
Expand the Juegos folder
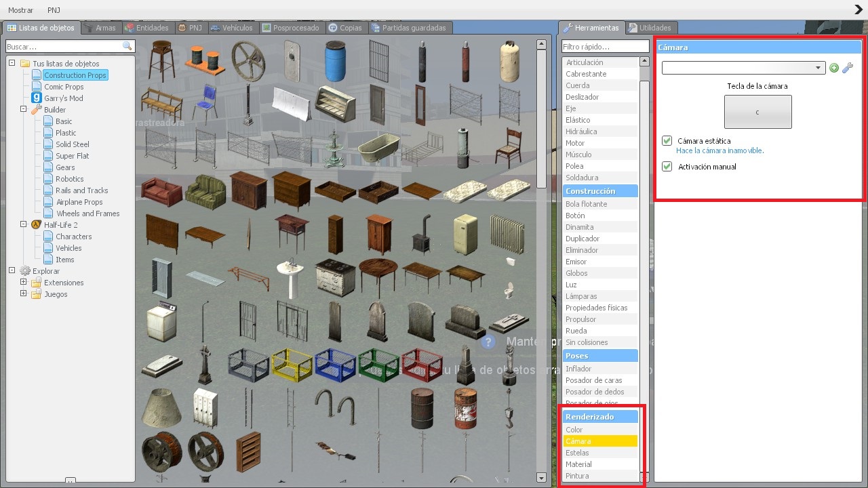(x=24, y=293)
